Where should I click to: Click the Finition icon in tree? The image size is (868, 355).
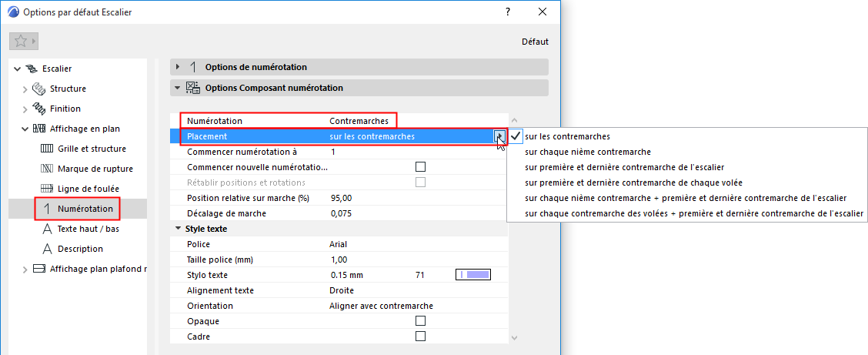(39, 109)
